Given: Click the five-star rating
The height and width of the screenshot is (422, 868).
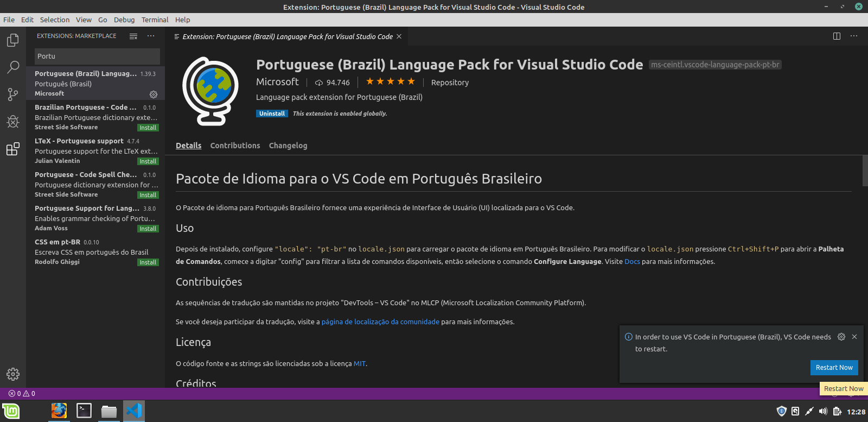Looking at the screenshot, I should [391, 81].
